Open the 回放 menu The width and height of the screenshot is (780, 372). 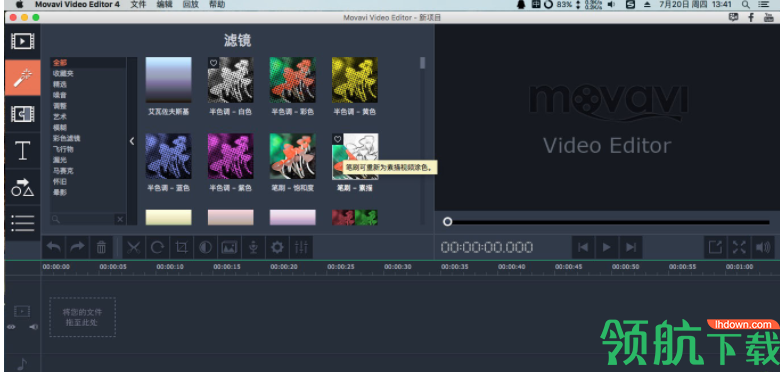pos(191,4)
